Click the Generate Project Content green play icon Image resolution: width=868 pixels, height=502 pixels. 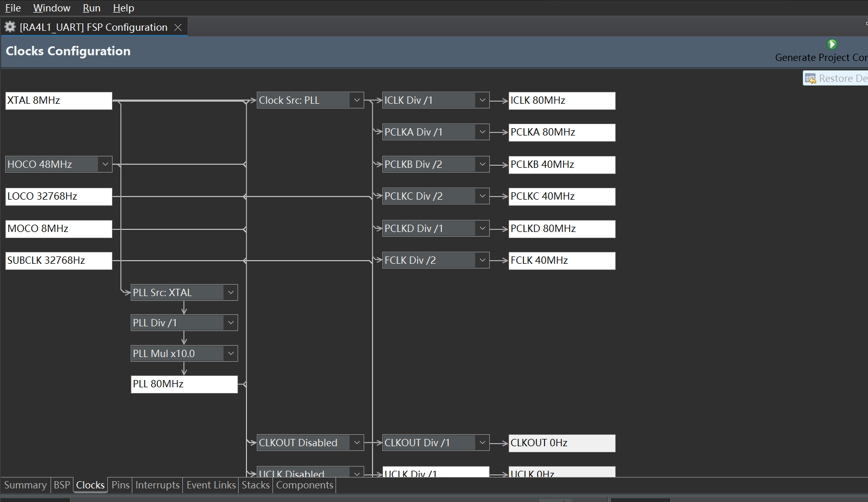point(832,44)
